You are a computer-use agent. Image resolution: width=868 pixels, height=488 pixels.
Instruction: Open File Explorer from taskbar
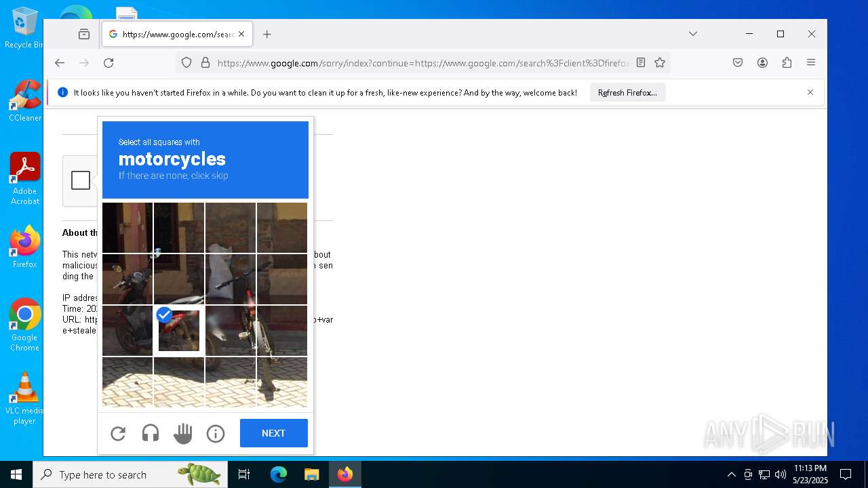(x=311, y=474)
